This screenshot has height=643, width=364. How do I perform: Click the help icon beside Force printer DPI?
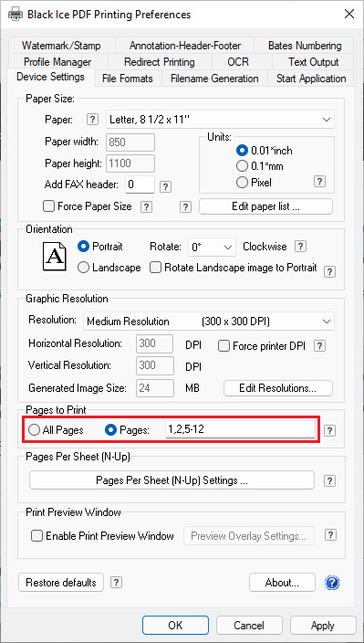pos(320,345)
